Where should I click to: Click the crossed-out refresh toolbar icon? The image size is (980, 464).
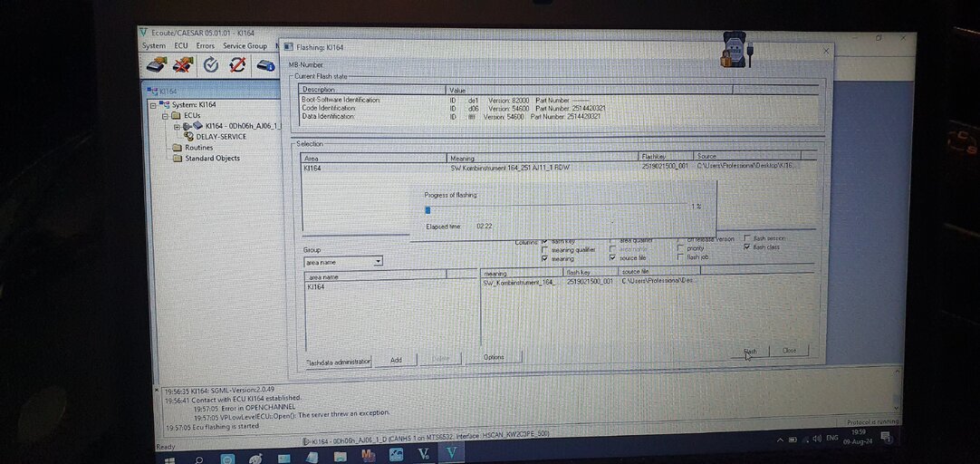[x=237, y=63]
